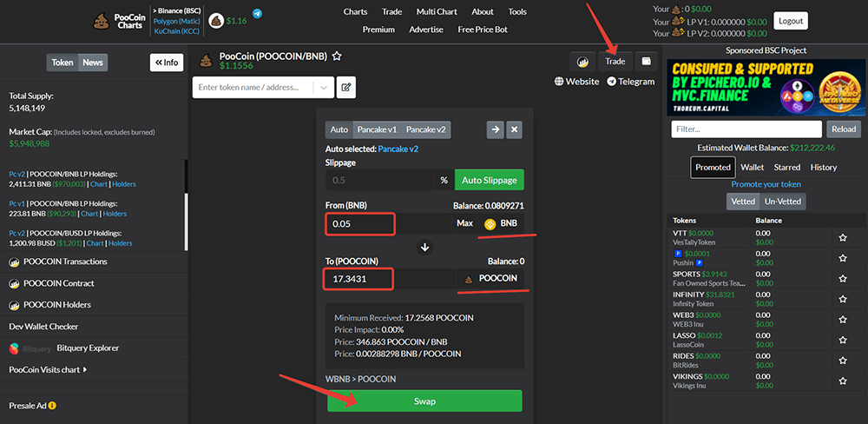The height and width of the screenshot is (424, 868).
Task: Select Pancake v1 exchange
Action: (377, 129)
